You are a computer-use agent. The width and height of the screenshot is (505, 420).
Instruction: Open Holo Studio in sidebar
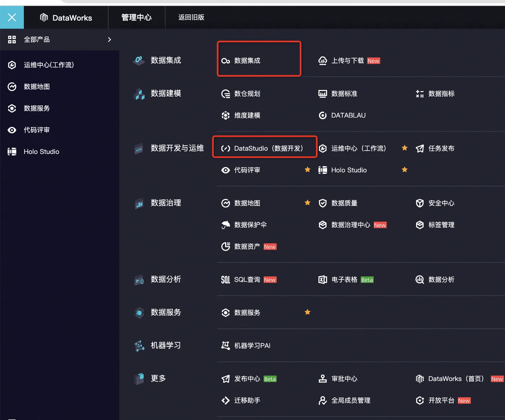point(41,151)
